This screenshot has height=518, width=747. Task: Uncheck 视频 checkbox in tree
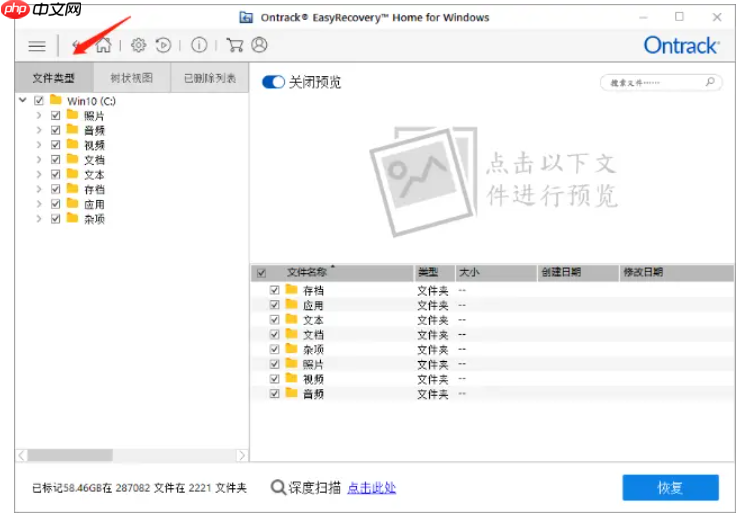tap(56, 145)
